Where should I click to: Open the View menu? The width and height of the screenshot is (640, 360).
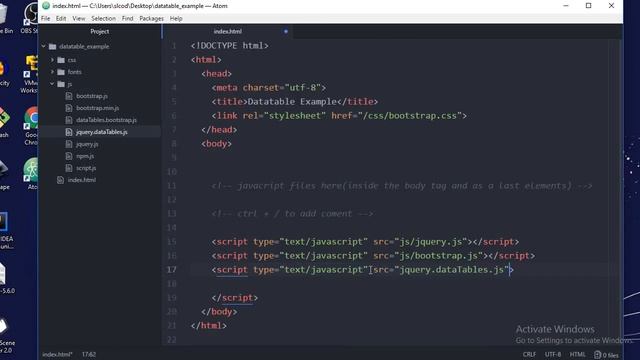[79, 18]
